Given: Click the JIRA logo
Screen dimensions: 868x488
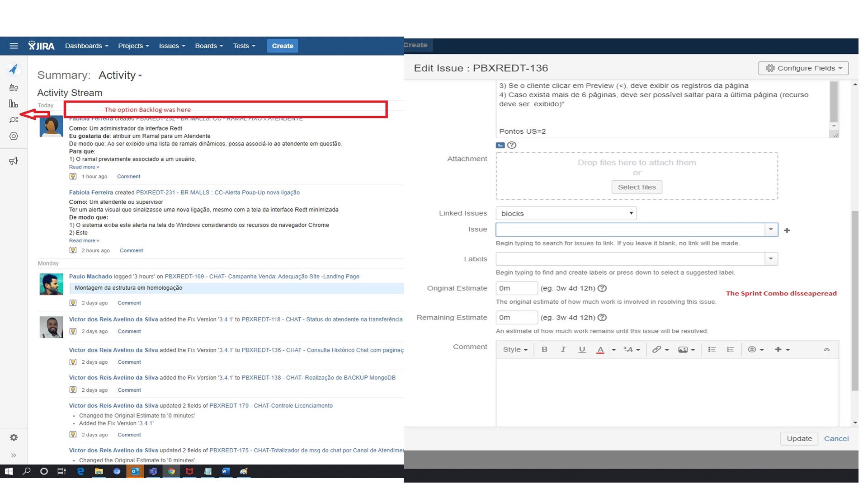Looking at the screenshot, I should point(41,46).
